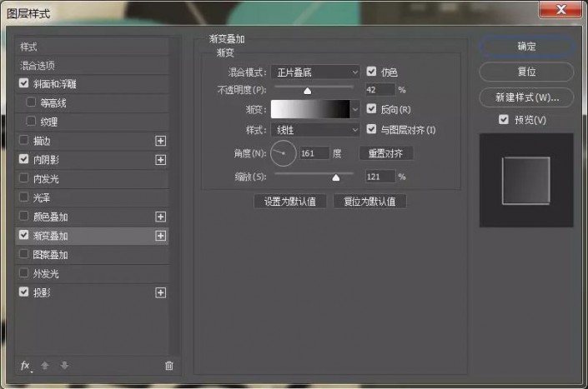Click the 不透明度 slider handle
This screenshot has width=588, height=389.
[308, 91]
